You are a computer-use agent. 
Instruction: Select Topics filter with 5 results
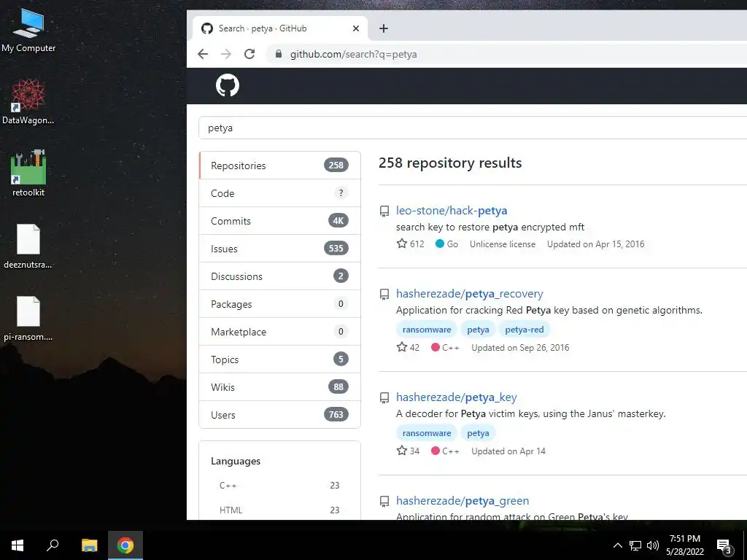tap(279, 359)
